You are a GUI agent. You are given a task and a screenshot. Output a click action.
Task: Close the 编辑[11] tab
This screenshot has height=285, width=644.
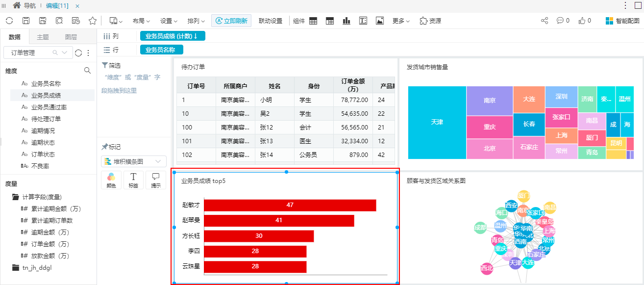(77, 6)
